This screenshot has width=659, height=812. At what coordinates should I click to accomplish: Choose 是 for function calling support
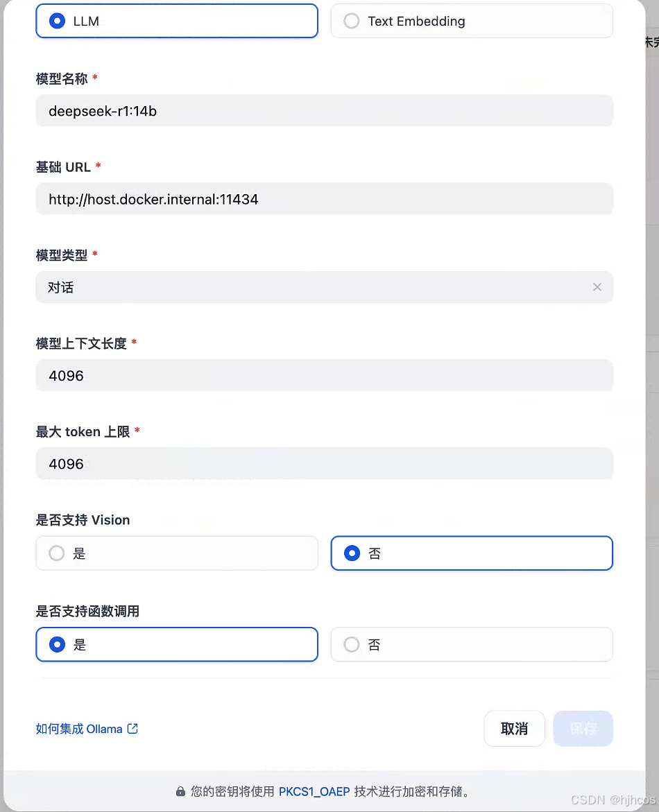pos(177,644)
